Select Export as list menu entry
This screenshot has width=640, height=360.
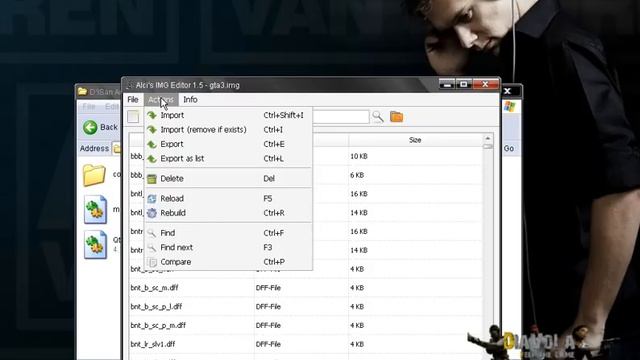pos(228,158)
